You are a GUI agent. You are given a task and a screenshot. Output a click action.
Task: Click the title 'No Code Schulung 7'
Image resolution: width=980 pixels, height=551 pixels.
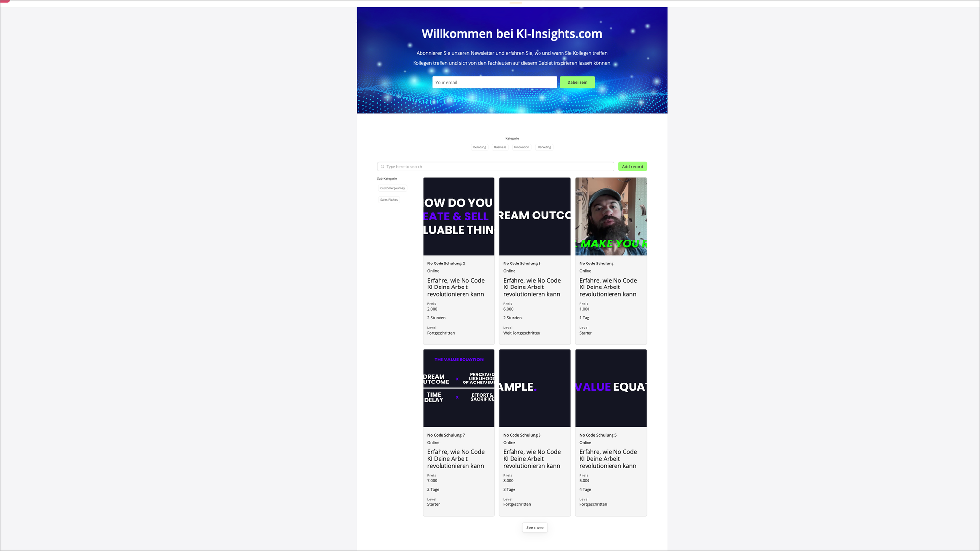[446, 435]
